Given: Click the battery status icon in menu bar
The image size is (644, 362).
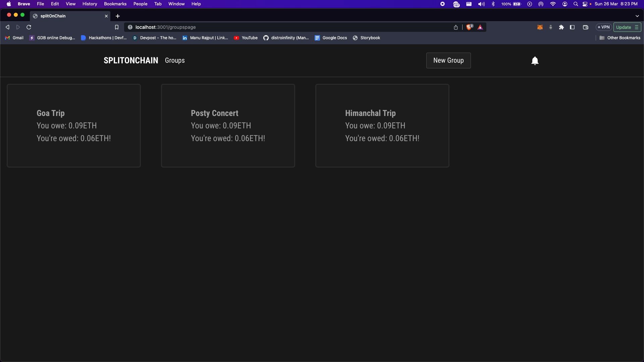Looking at the screenshot, I should (517, 4).
